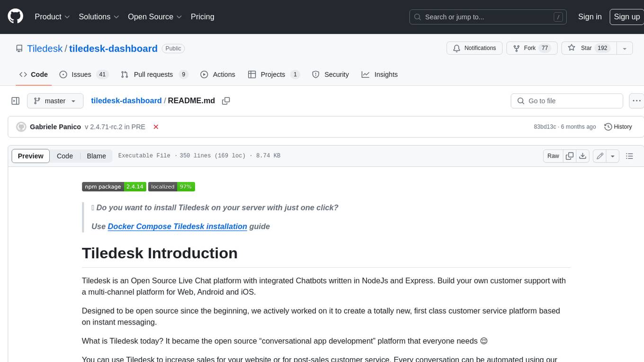Open Gabriele Panico author link

55,127
